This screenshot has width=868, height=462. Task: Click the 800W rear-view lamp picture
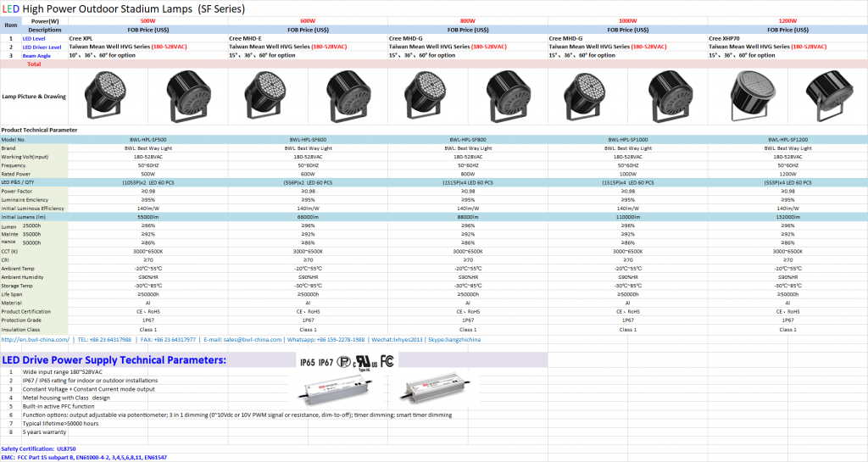(509, 96)
